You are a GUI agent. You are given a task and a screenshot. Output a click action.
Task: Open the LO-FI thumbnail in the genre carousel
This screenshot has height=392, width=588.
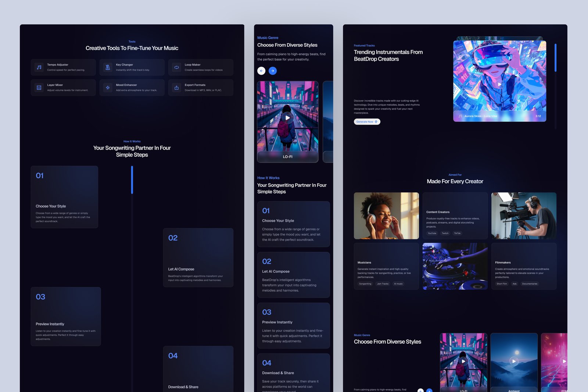point(463,361)
